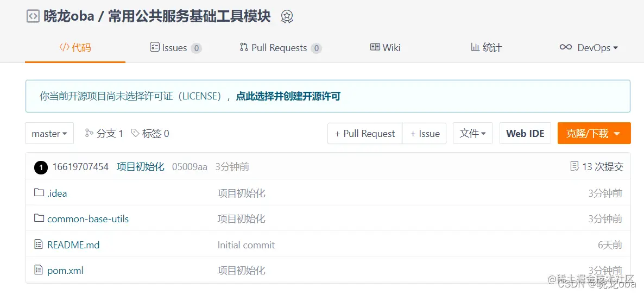Switch to the Issues tab
This screenshot has height=294, width=644.
coord(176,48)
